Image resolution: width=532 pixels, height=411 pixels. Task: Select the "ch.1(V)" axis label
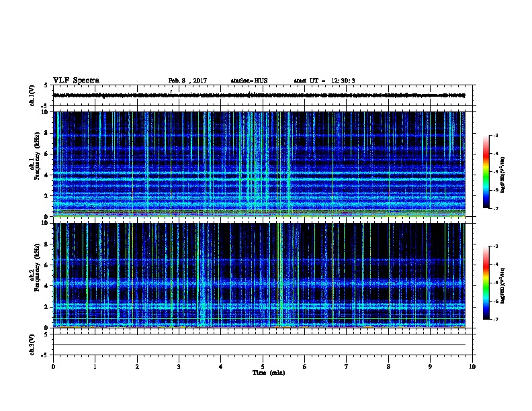[32, 95]
